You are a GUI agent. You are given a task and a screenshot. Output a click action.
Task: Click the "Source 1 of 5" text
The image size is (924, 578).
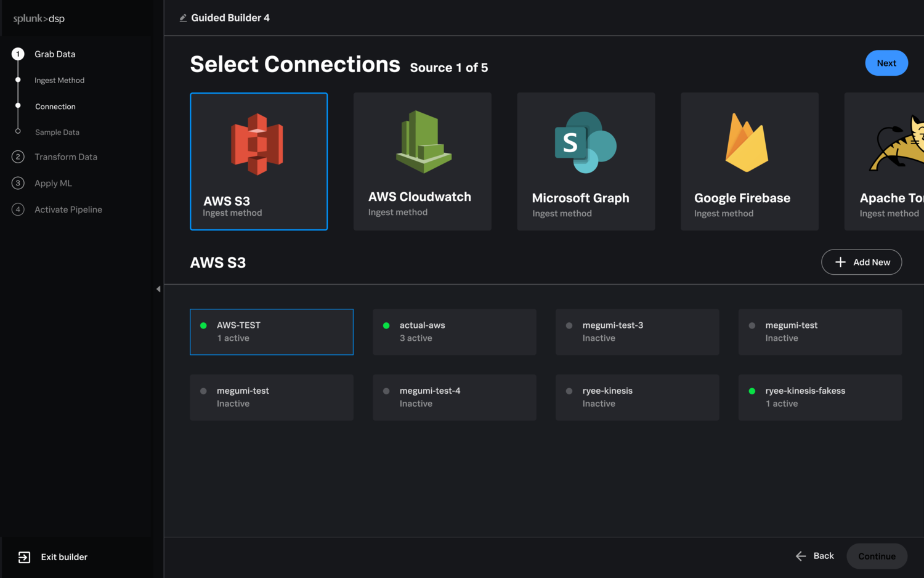coord(449,68)
